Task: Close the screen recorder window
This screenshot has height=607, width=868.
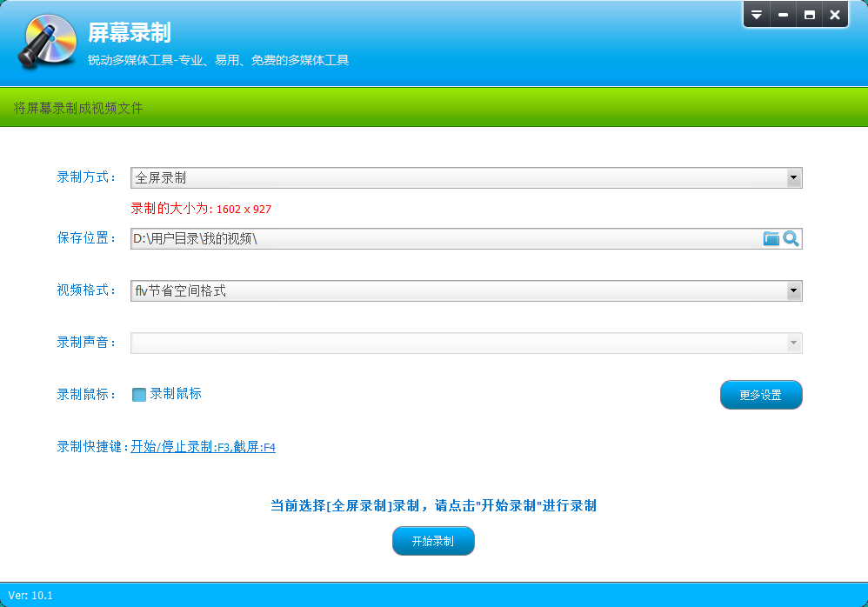Action: [835, 15]
